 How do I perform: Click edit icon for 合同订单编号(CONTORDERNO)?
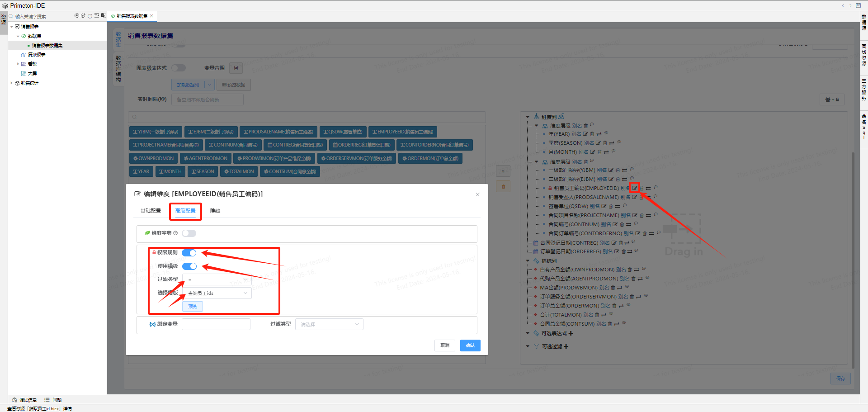pyautogui.click(x=638, y=233)
